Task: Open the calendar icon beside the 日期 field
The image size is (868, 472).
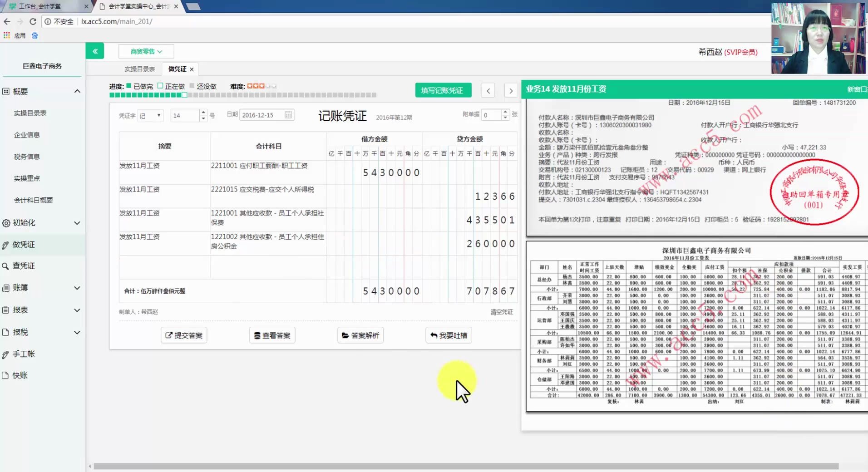Action: pos(289,114)
